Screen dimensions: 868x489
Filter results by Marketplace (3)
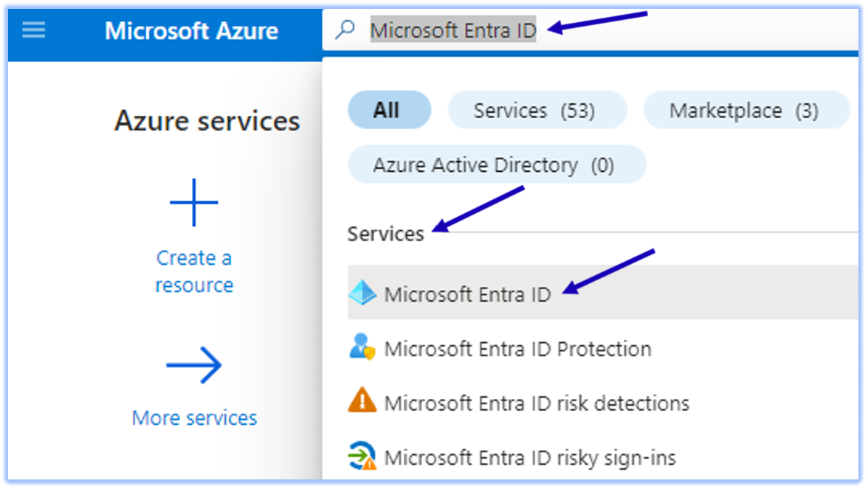click(745, 109)
